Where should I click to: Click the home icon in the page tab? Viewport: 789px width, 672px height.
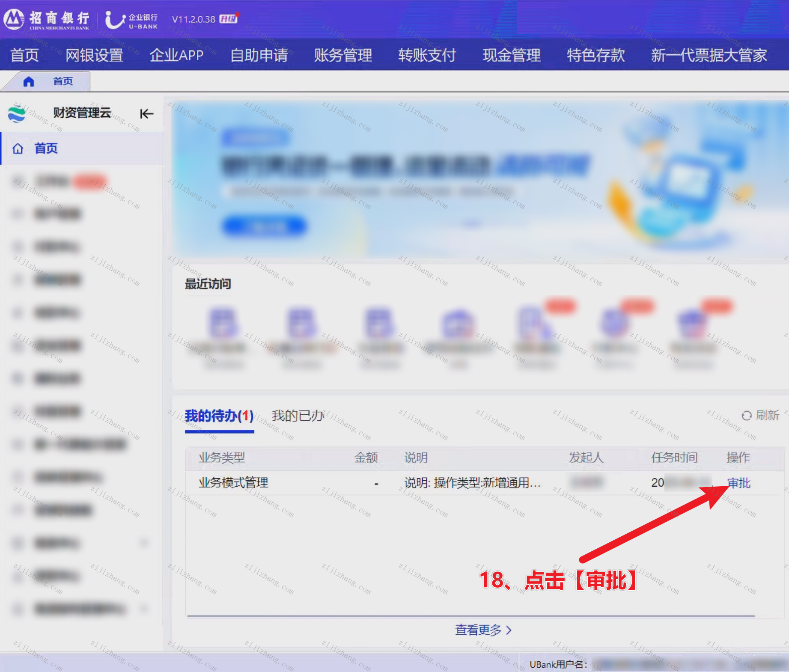click(29, 81)
